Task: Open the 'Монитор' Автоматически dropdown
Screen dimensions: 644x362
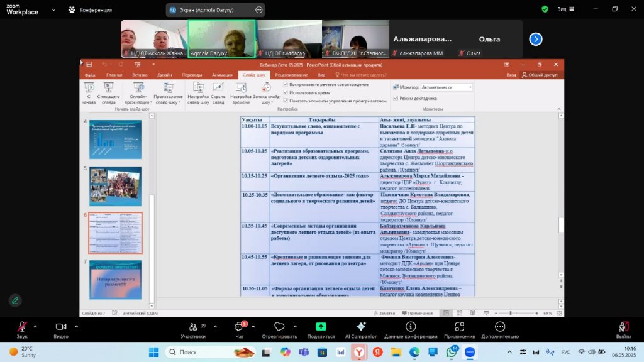Action: [x=446, y=87]
